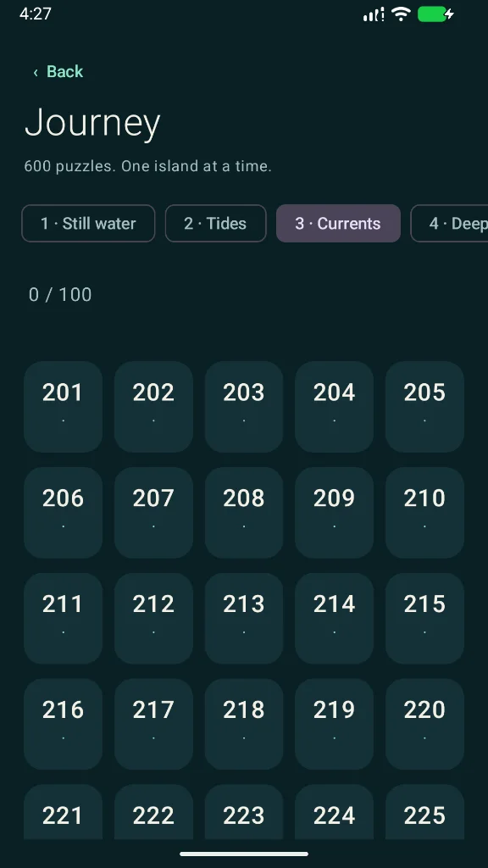Open the 4 · Deep tab
Image resolution: width=488 pixels, height=868 pixels.
click(449, 223)
